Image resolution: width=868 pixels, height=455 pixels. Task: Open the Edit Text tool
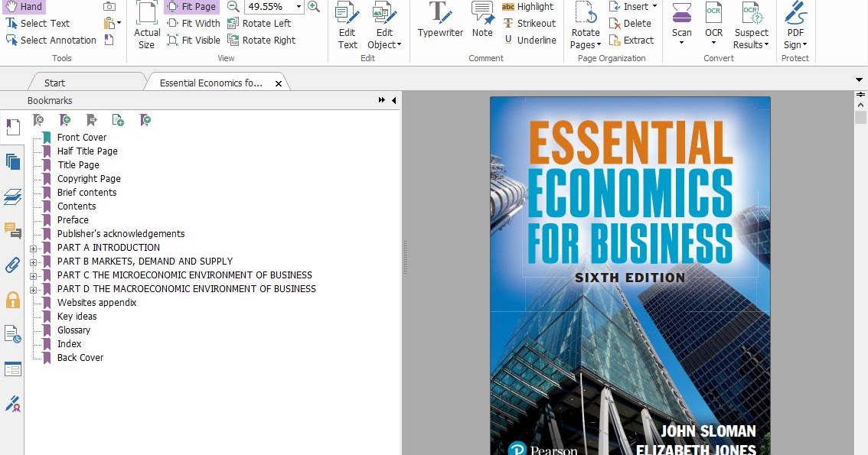348,26
